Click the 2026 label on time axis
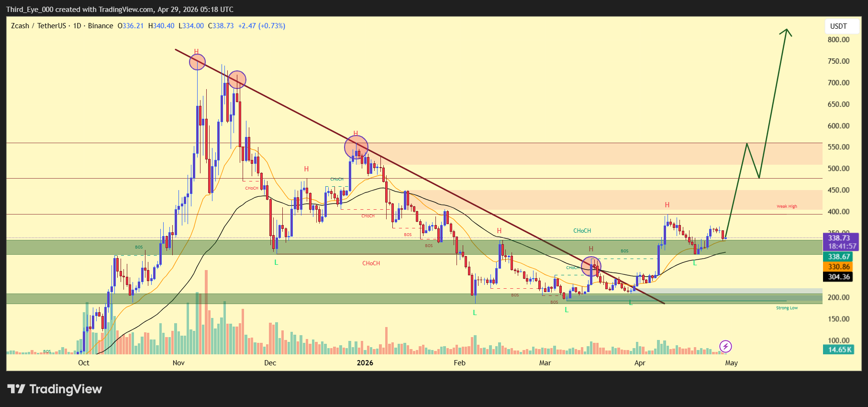This screenshot has width=868, height=407. 365,363
